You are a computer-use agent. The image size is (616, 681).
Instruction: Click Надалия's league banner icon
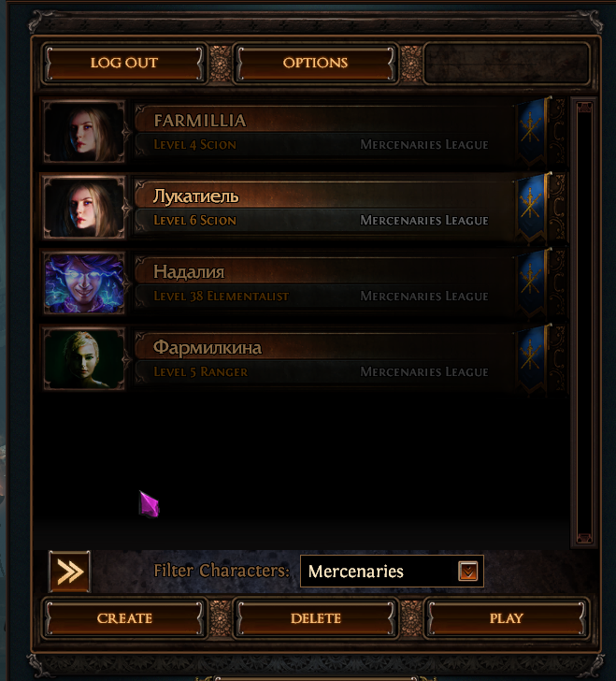click(x=532, y=283)
